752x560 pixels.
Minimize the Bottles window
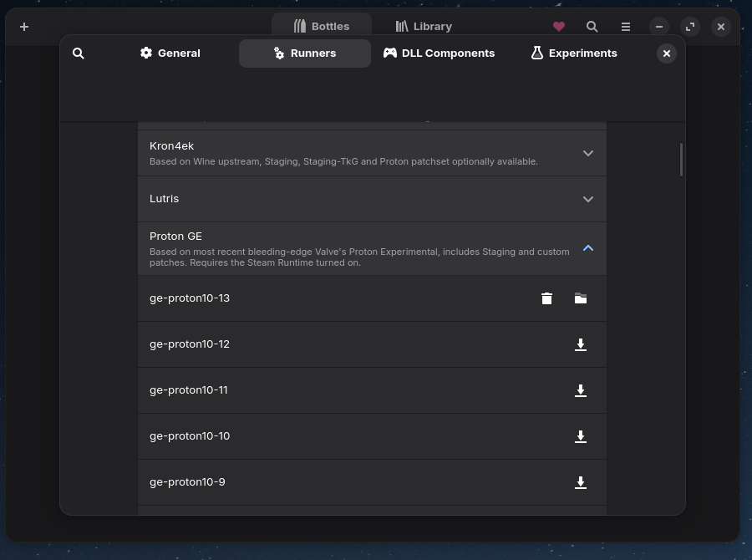tap(659, 27)
